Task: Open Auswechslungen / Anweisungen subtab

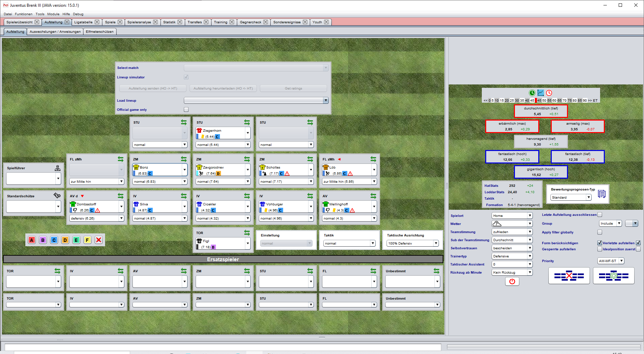Action: pos(55,31)
